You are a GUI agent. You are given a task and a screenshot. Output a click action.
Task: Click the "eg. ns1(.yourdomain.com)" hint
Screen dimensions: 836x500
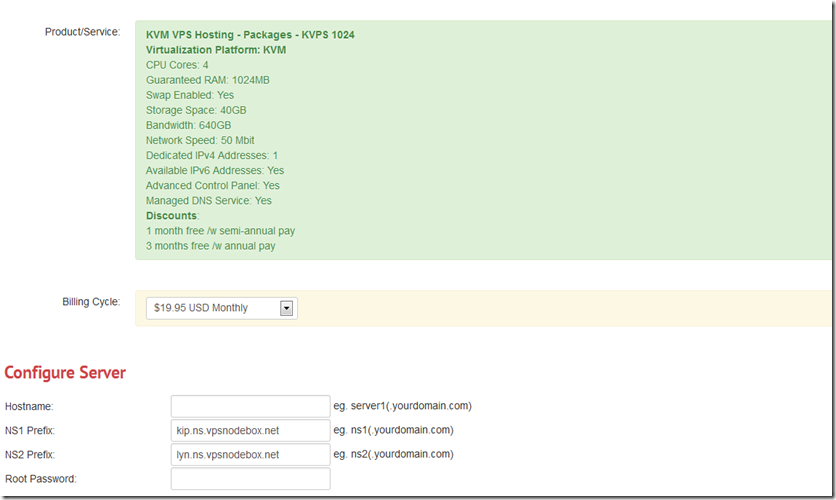click(393, 430)
